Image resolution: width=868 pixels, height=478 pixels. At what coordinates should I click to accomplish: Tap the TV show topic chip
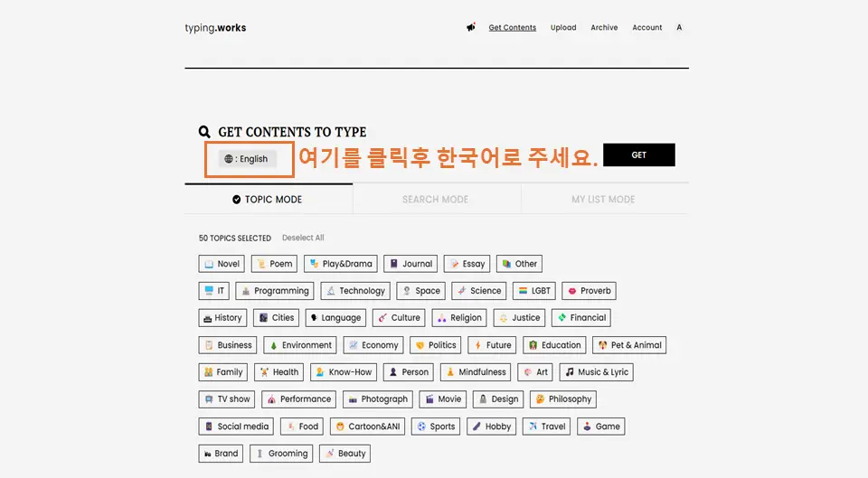(x=226, y=399)
